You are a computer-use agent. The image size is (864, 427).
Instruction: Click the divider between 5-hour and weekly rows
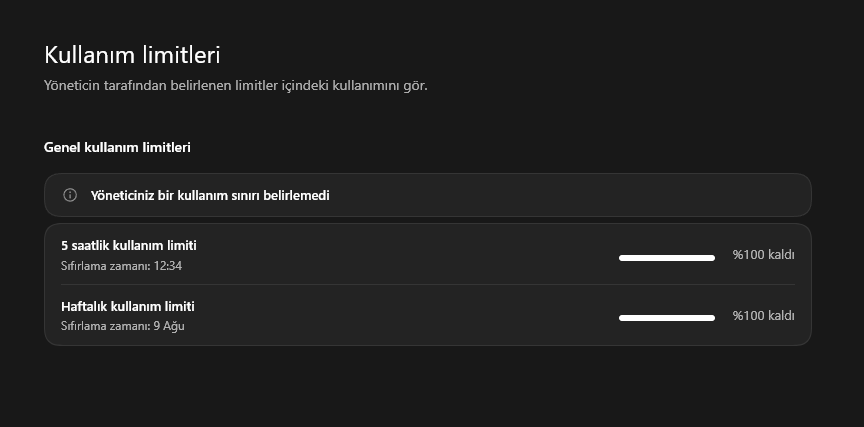coord(428,284)
